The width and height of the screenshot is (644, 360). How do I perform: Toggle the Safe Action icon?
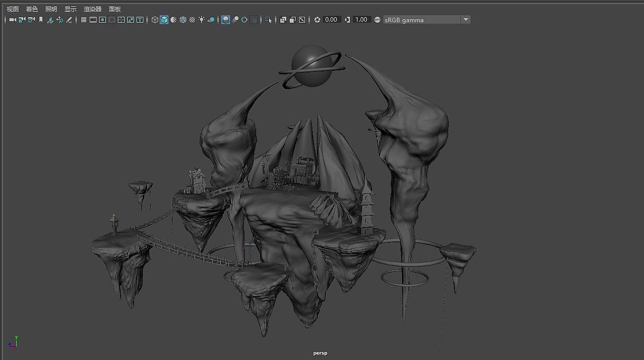(x=130, y=20)
